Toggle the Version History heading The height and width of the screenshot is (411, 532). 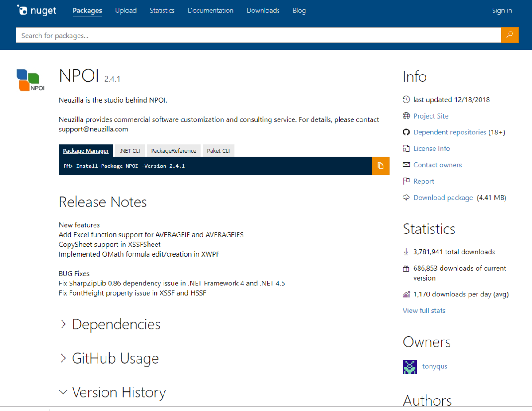pos(119,392)
